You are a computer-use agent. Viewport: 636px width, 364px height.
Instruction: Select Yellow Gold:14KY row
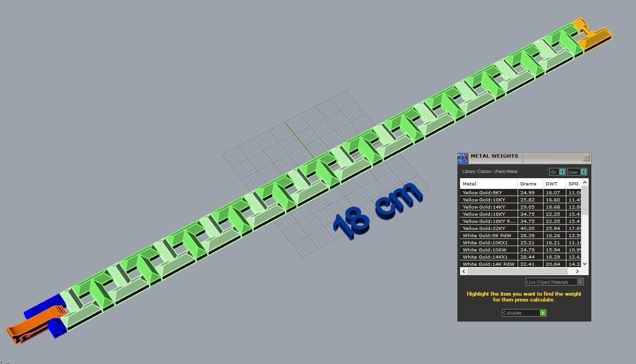tap(521, 207)
